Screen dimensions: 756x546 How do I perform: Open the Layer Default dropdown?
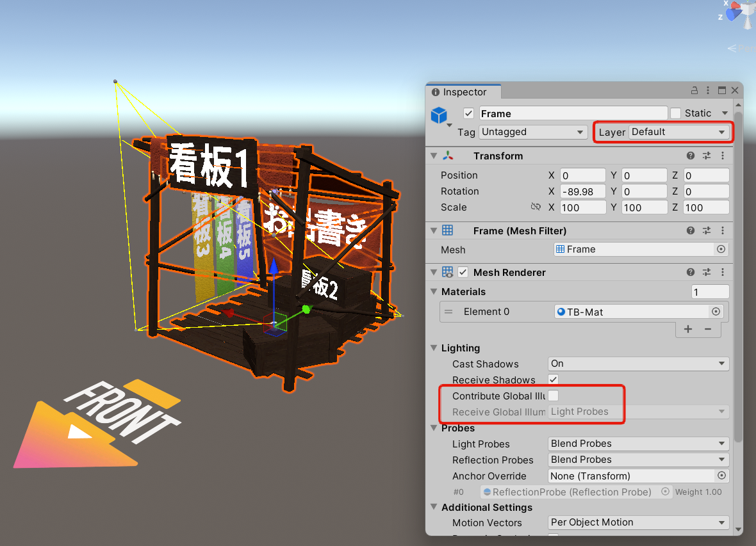pos(678,132)
